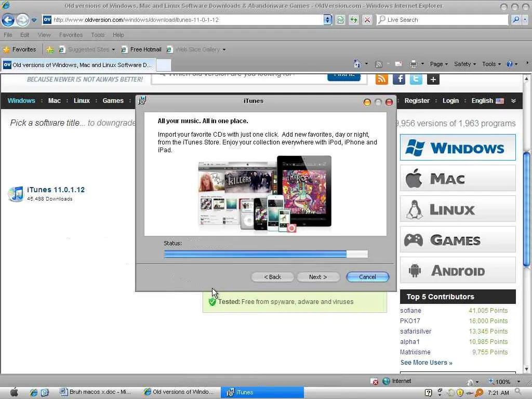
Task: Open the Free Hotmail favorites link
Action: point(141,49)
